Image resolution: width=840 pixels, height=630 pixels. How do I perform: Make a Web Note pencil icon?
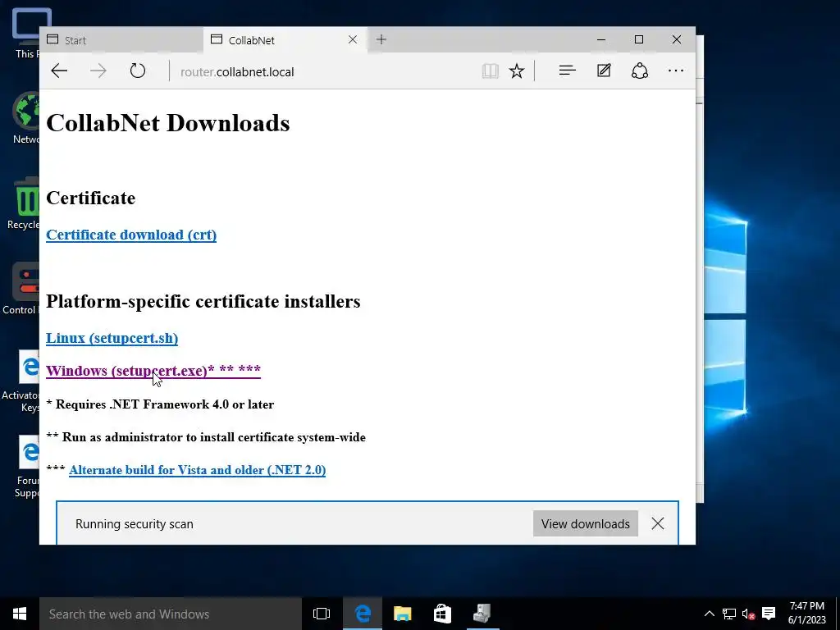[604, 71]
